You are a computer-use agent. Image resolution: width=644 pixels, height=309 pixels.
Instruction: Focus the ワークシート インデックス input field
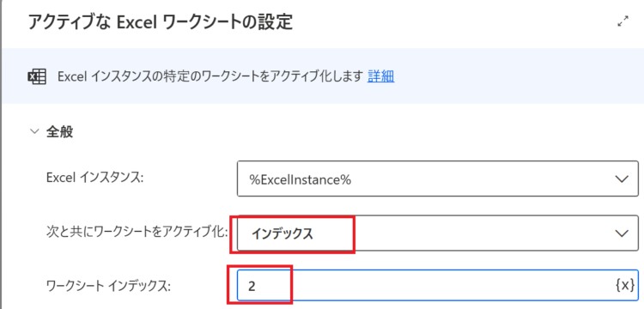point(438,285)
